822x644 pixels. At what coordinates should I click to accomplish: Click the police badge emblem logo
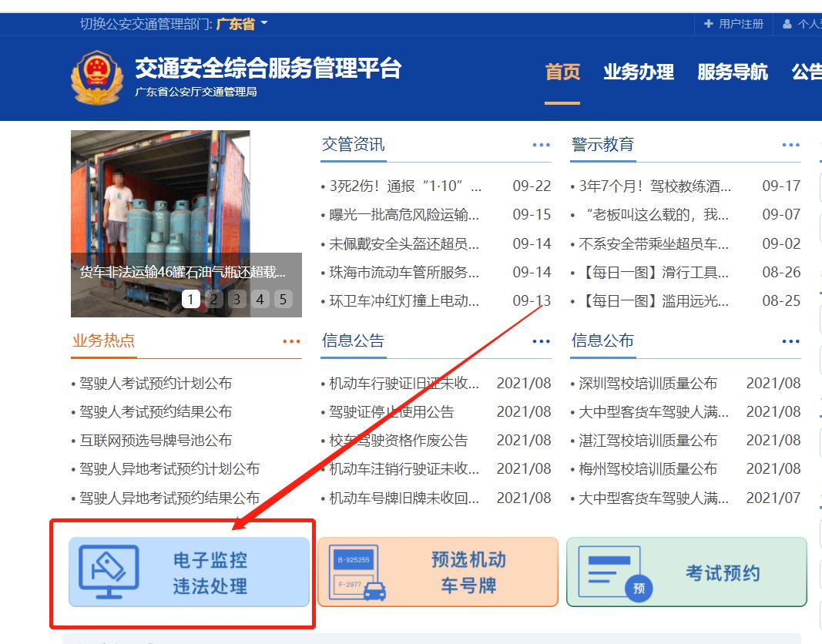tap(96, 79)
